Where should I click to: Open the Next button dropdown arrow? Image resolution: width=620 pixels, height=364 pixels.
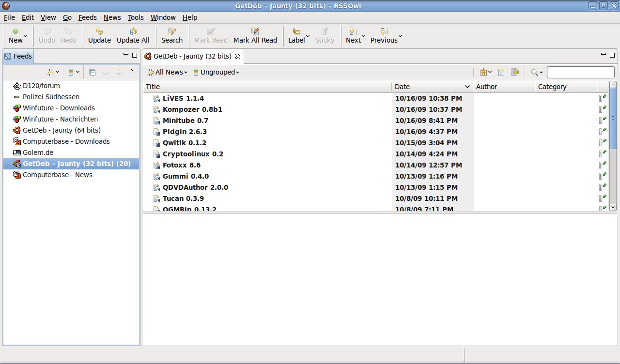363,36
